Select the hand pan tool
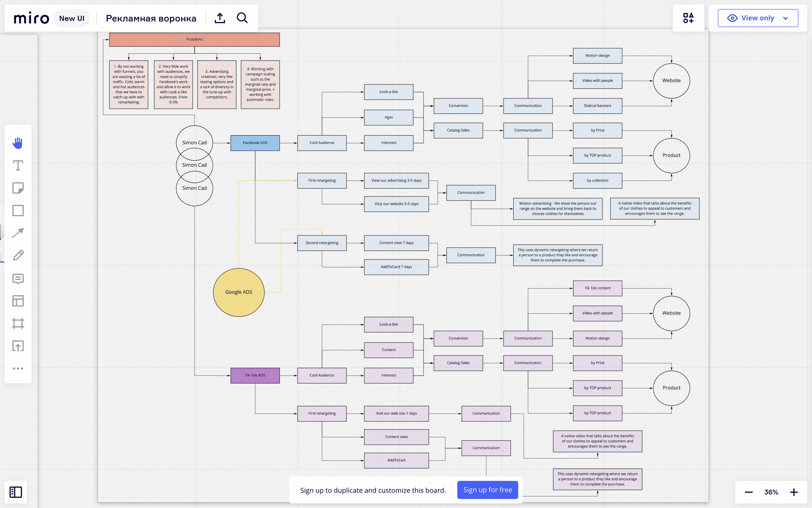The width and height of the screenshot is (812, 508). point(18,143)
